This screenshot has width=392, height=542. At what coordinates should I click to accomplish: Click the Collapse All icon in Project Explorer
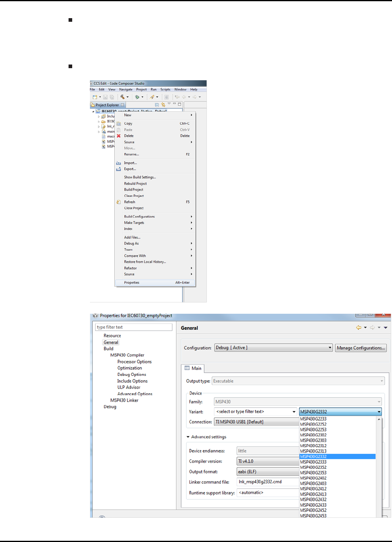(157, 105)
